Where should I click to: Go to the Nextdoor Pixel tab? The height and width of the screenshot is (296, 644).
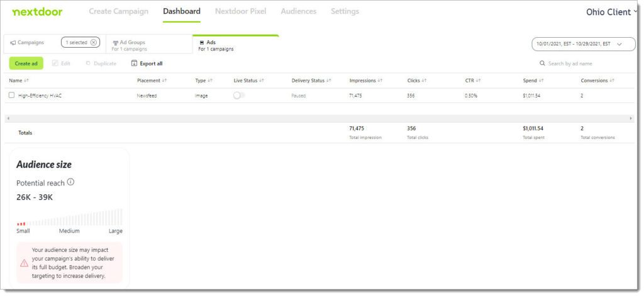click(241, 11)
